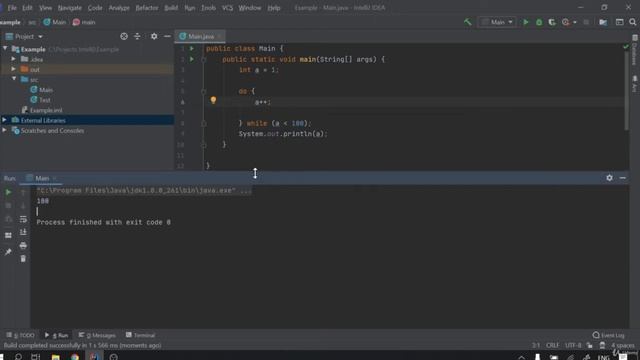Open the Navigate menu

69,8
